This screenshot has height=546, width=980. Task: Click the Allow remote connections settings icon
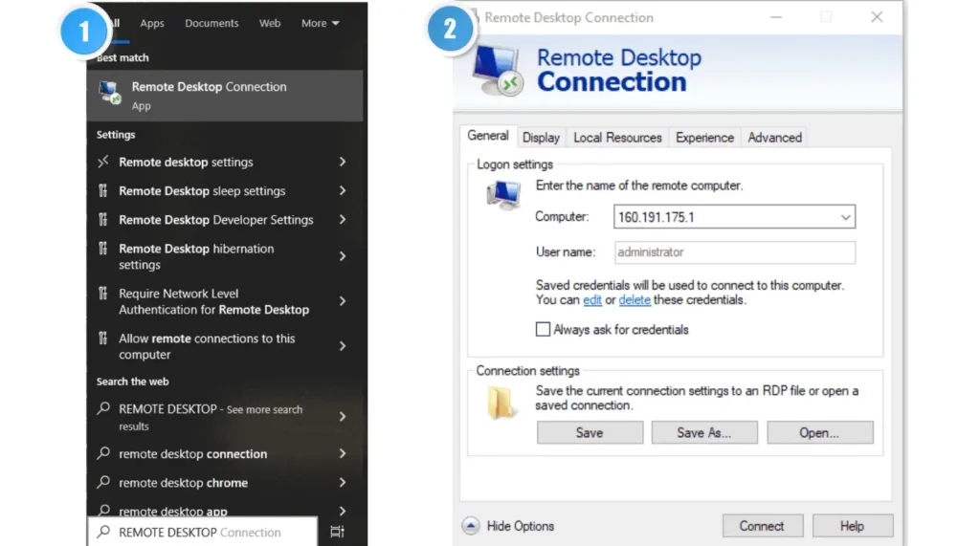pyautogui.click(x=103, y=338)
